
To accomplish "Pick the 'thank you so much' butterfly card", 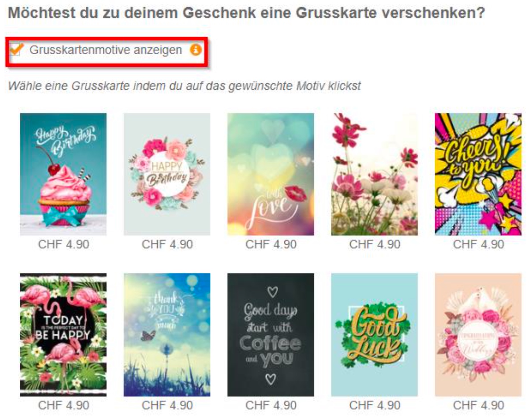I will pos(167,335).
